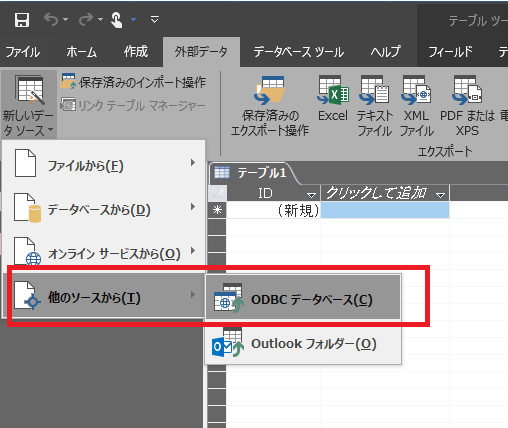
Task: Open the Undo history dropdown arrow
Action: pyautogui.click(x=66, y=20)
